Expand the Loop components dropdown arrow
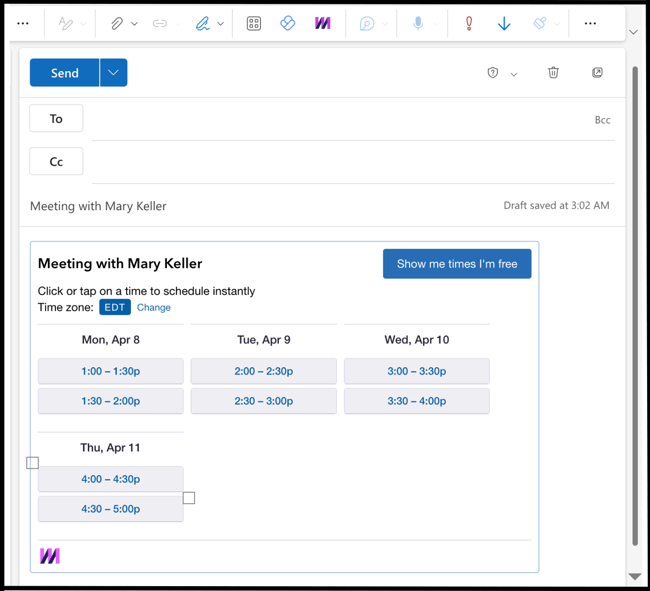Screen dimensions: 650x591 pyautogui.click(x=385, y=24)
